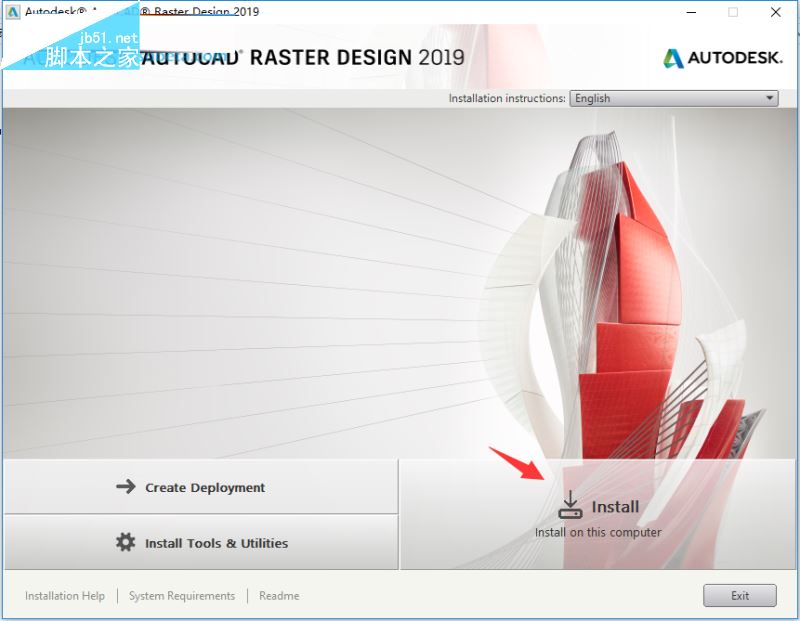Image resolution: width=800 pixels, height=621 pixels.
Task: Open the Installation Help link
Action: 65,595
